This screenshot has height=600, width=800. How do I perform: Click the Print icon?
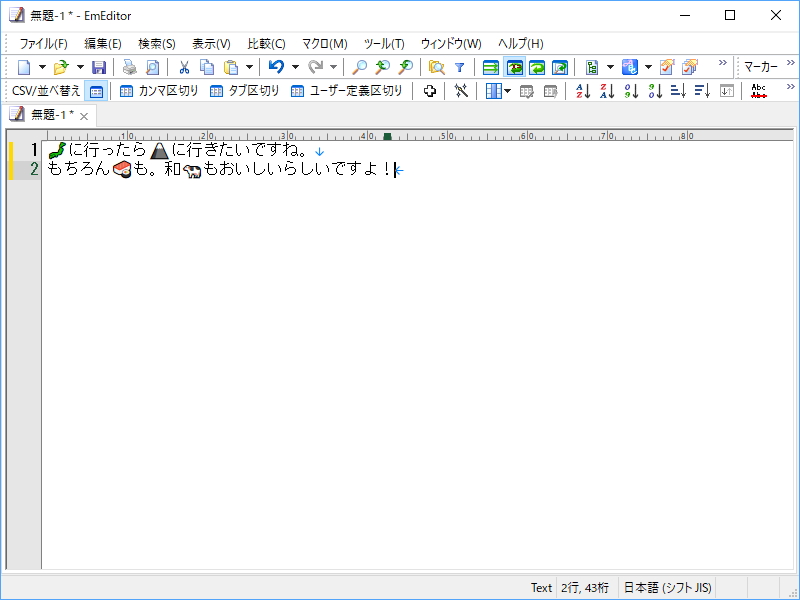(x=131, y=66)
